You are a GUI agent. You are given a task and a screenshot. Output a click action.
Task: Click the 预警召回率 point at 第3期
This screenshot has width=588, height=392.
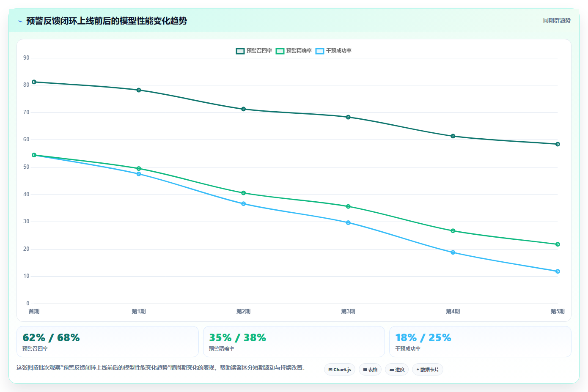pyautogui.click(x=348, y=117)
